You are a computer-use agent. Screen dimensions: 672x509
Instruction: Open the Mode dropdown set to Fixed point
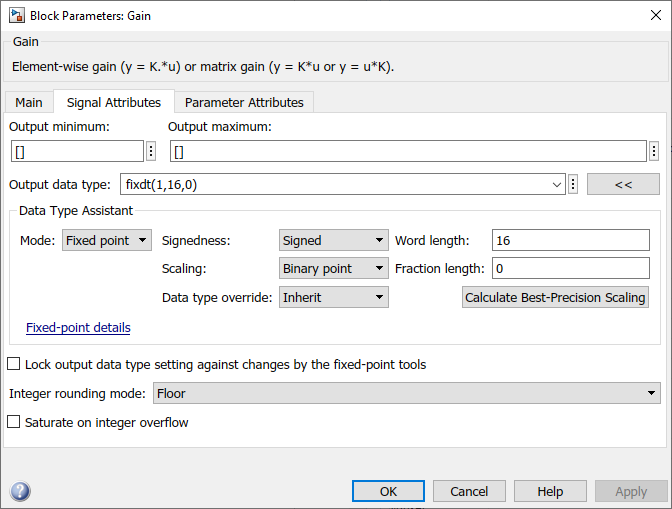coord(107,240)
